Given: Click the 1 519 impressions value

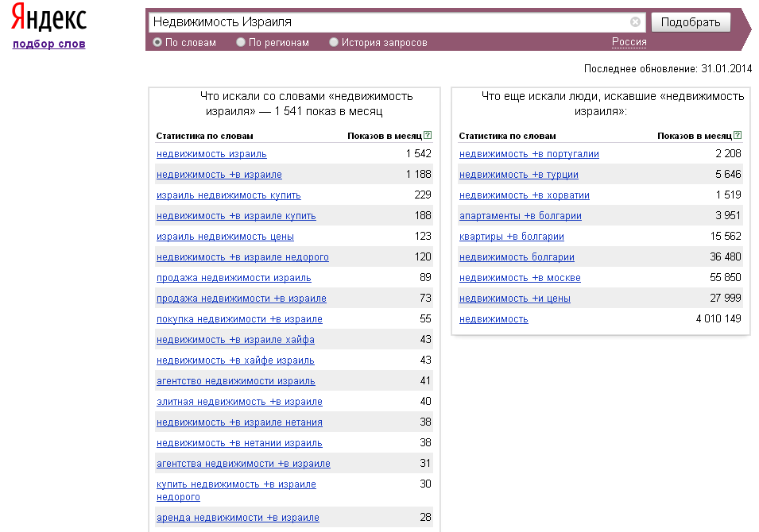Looking at the screenshot, I should coord(729,195).
